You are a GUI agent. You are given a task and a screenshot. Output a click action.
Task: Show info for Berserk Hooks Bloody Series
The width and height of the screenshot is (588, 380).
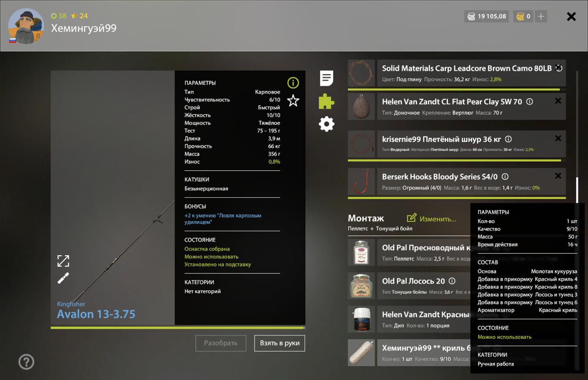505,177
